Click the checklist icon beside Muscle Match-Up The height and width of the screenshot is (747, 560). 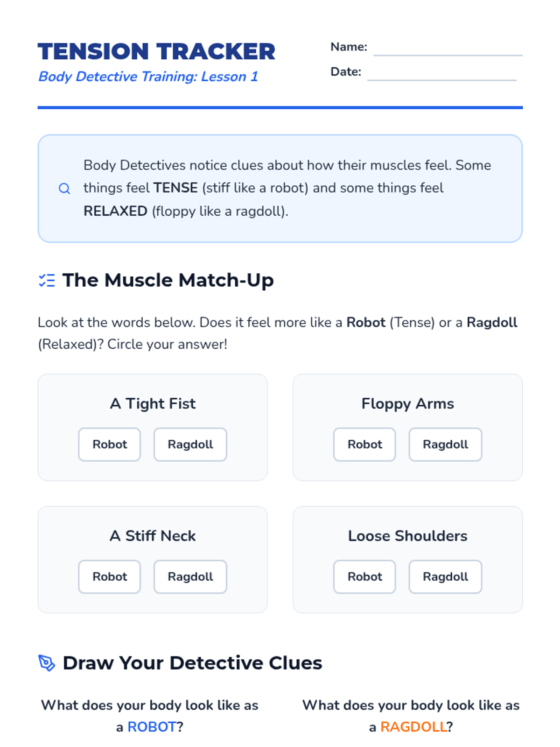coord(47,280)
